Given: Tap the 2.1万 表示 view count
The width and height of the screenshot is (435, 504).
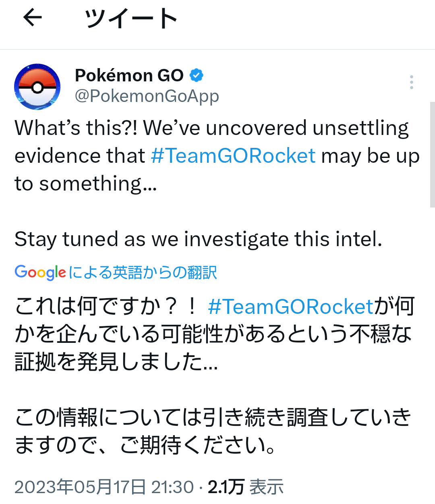Looking at the screenshot, I should (246, 487).
